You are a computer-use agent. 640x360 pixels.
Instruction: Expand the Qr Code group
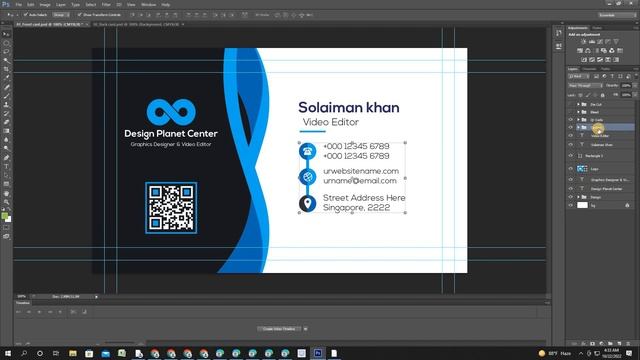pos(578,120)
